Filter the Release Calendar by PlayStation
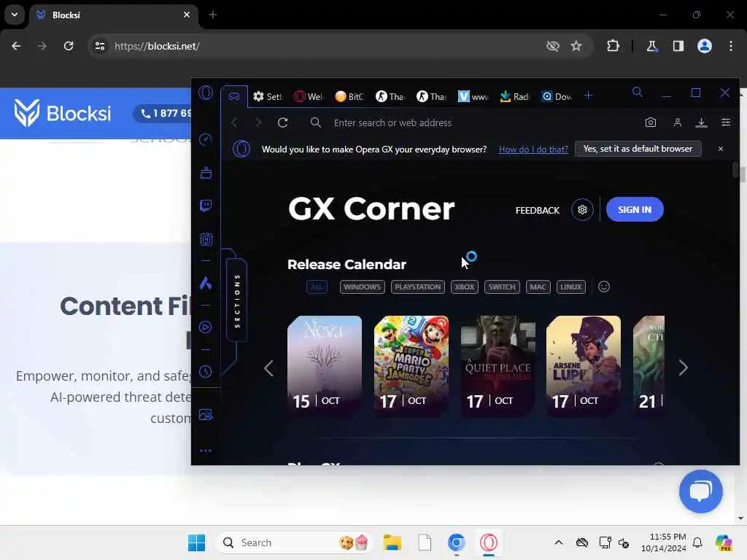This screenshot has height=560, width=747. point(418,287)
